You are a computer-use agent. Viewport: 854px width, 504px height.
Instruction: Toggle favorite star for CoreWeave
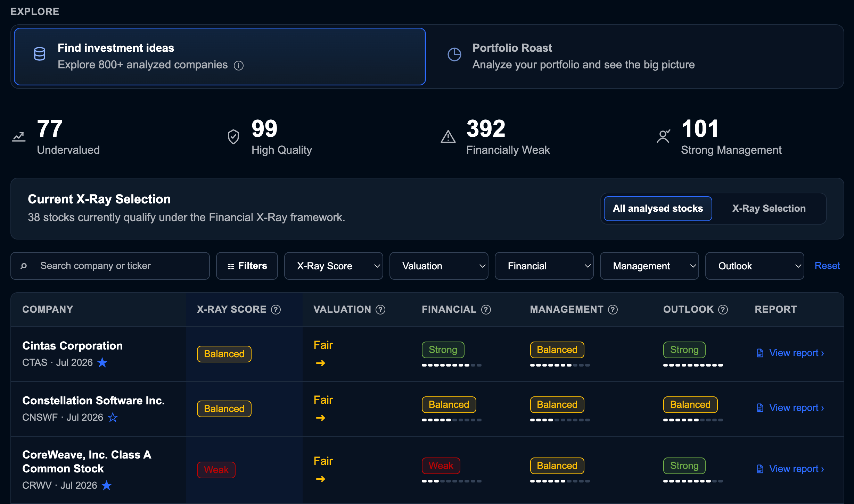(107, 485)
